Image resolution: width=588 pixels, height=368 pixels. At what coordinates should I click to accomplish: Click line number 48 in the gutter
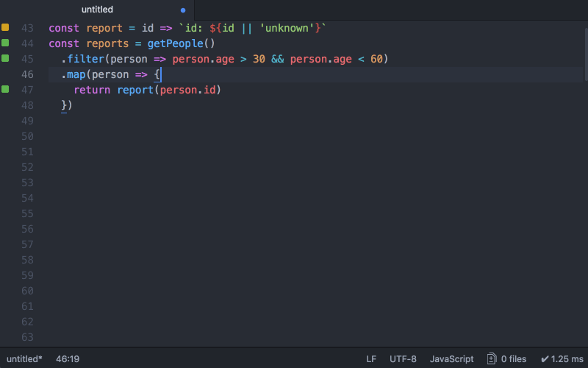click(27, 105)
